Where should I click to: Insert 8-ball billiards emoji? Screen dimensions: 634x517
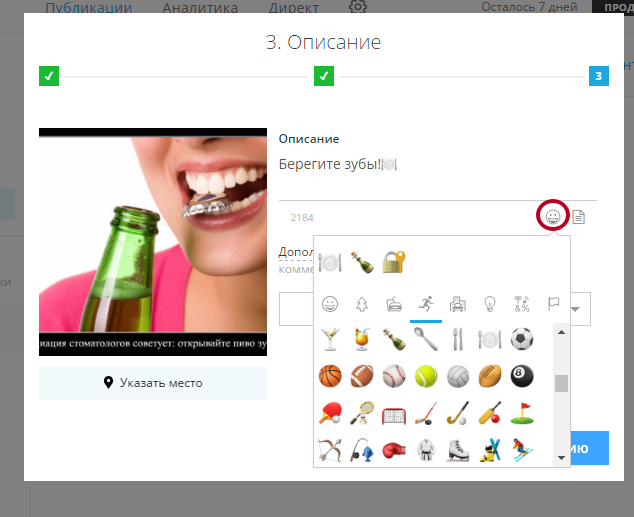coord(522,376)
